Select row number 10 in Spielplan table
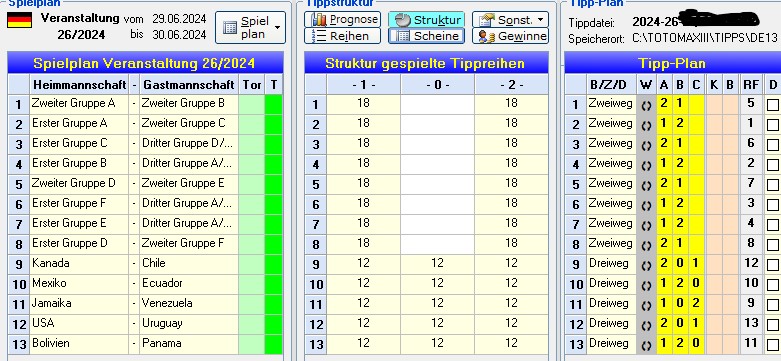Screen dimensions: 781x361 [19, 285]
